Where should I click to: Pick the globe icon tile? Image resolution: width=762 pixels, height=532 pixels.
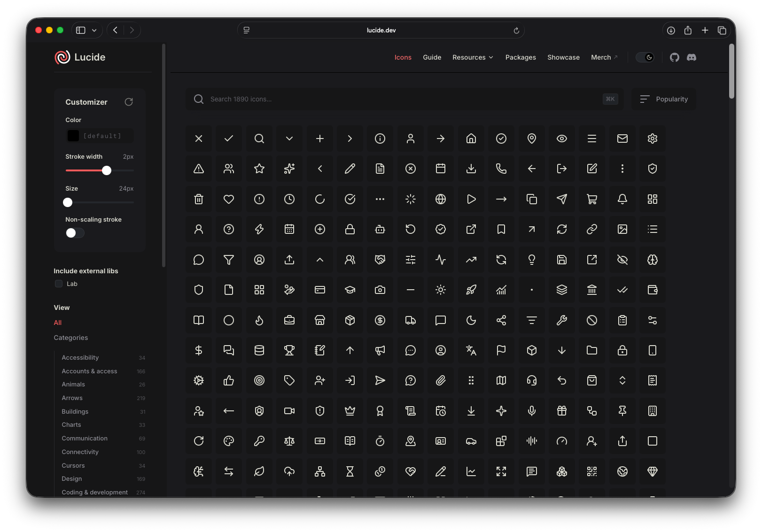[441, 199]
